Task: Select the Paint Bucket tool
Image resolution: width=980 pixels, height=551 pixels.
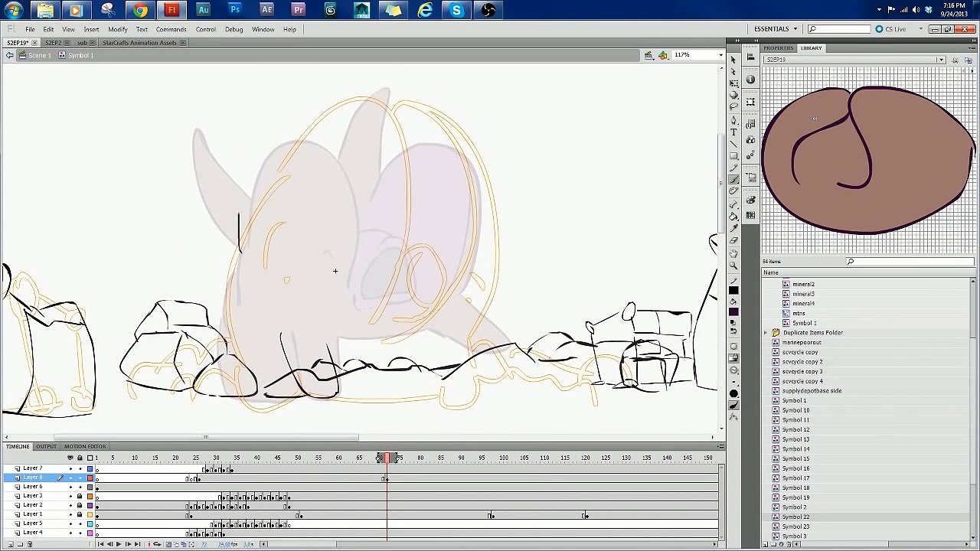Action: click(x=733, y=217)
